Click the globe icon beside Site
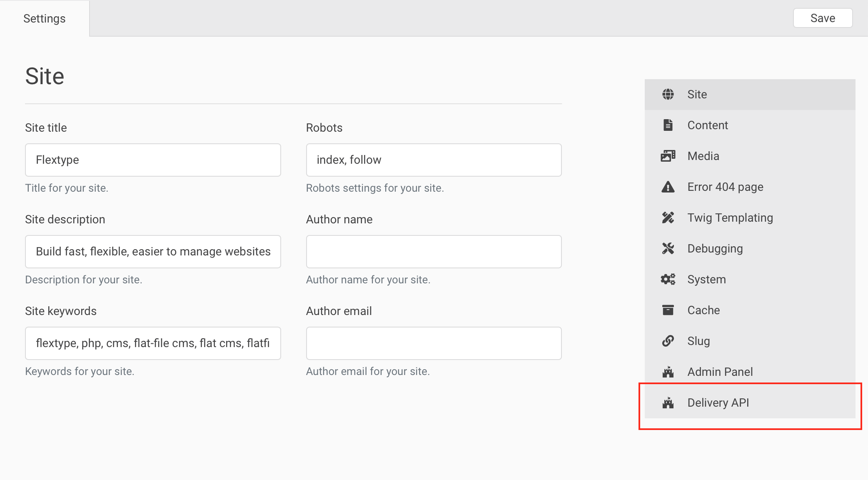 pos(668,94)
